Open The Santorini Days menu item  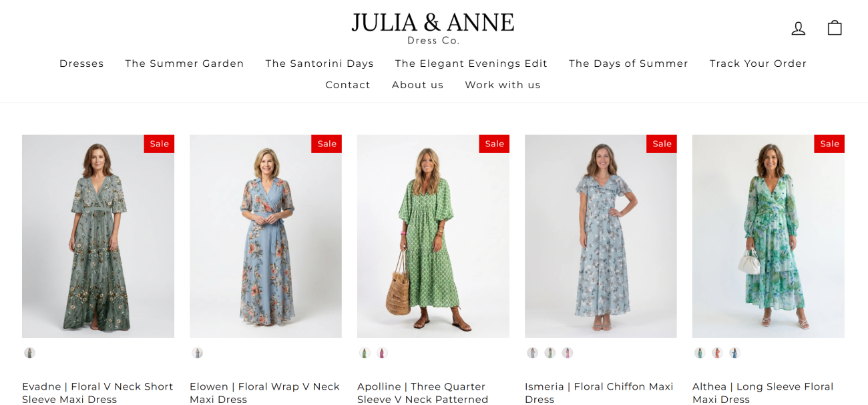319,63
